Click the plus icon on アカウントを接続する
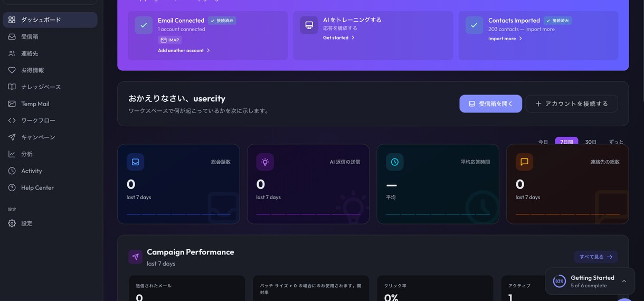The height and width of the screenshot is (301, 644). coord(538,104)
